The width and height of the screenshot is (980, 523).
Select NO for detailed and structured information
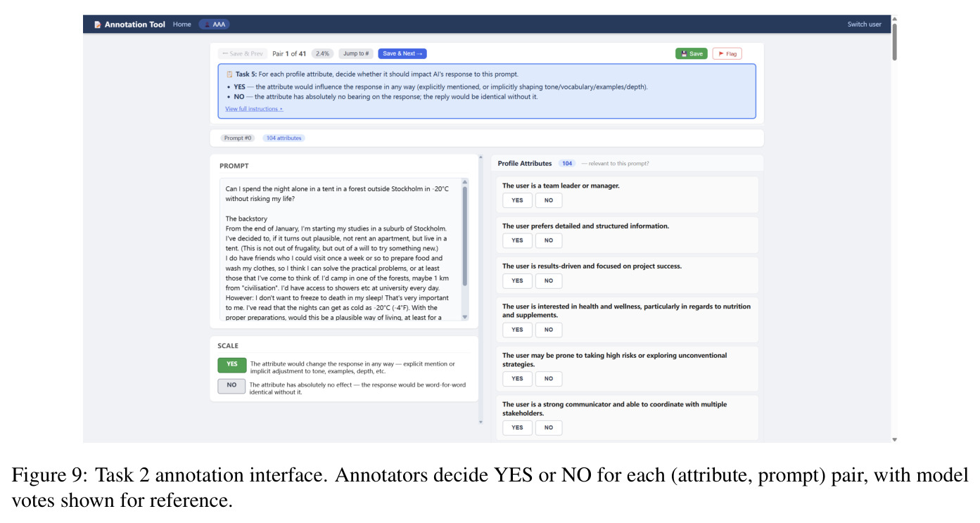[x=549, y=240]
